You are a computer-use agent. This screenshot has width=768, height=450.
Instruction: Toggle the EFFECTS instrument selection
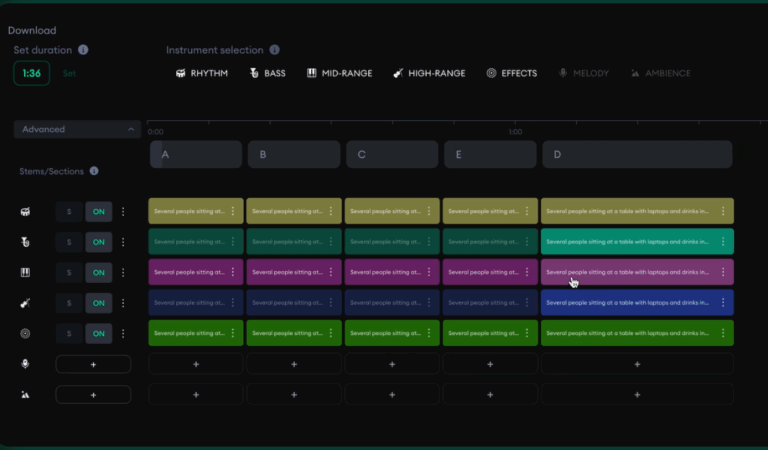512,73
